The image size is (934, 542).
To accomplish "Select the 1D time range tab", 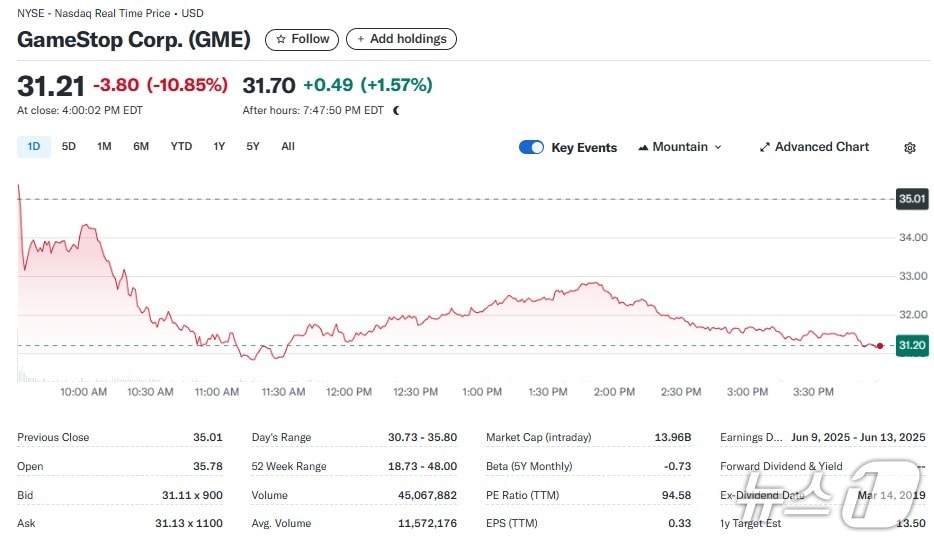I will [x=33, y=147].
